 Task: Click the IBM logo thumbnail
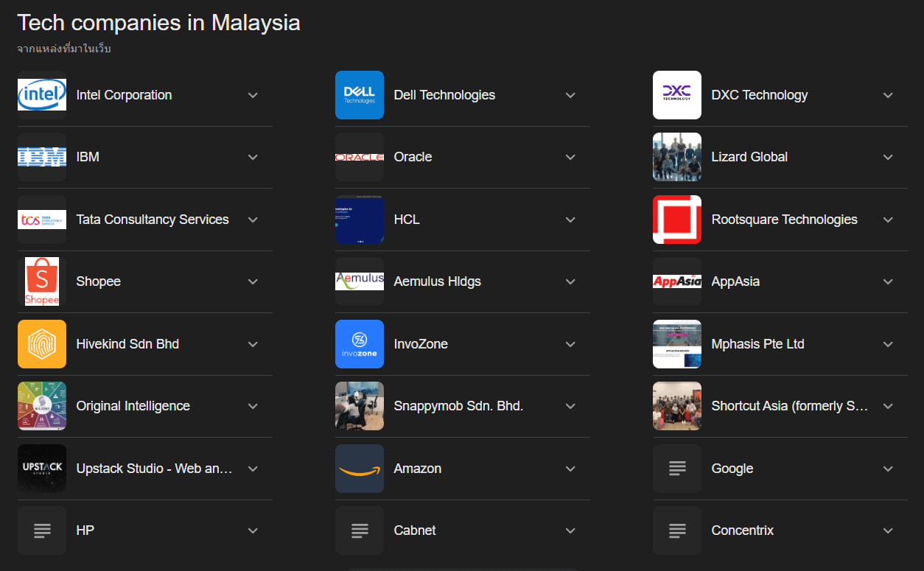tap(42, 157)
